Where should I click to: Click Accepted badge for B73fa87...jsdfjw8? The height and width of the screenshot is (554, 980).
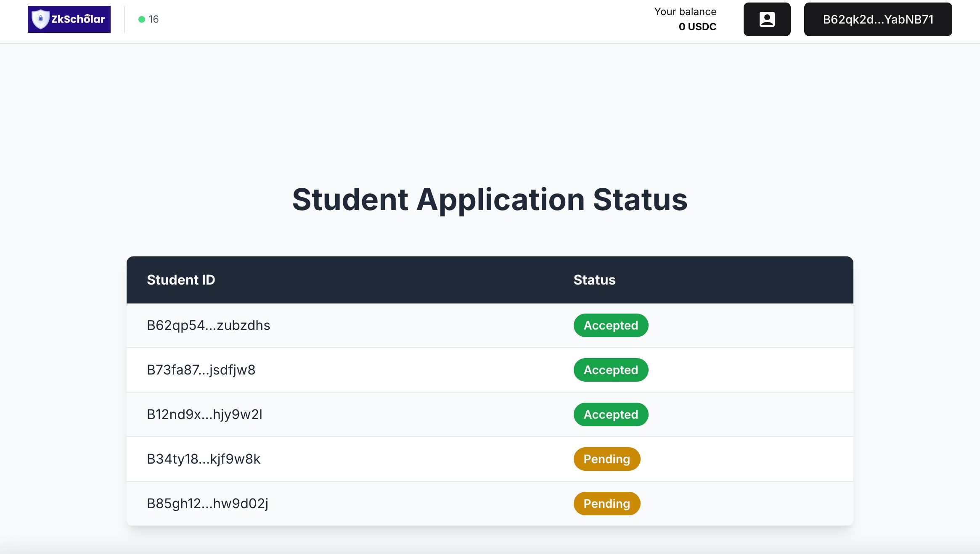(x=611, y=370)
